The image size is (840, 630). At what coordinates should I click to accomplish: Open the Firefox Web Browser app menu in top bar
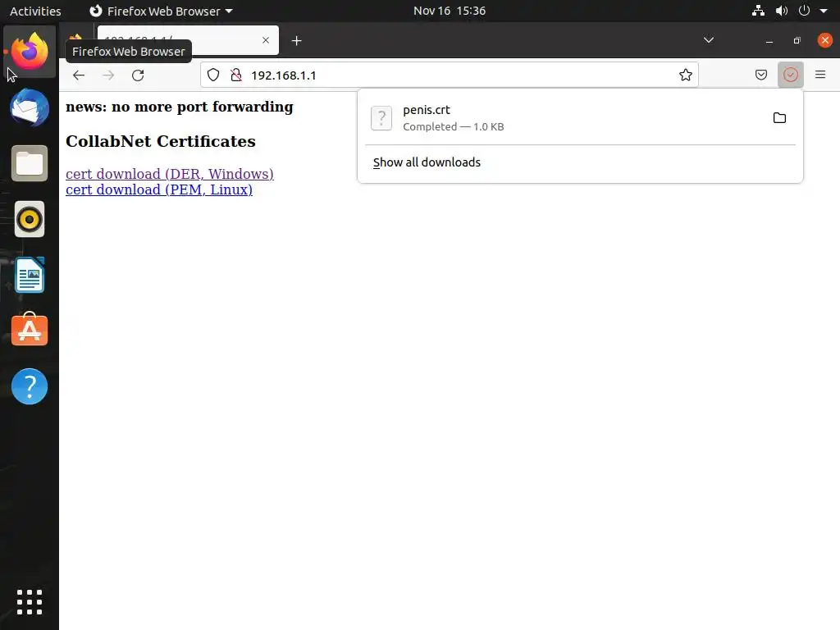[x=161, y=11]
